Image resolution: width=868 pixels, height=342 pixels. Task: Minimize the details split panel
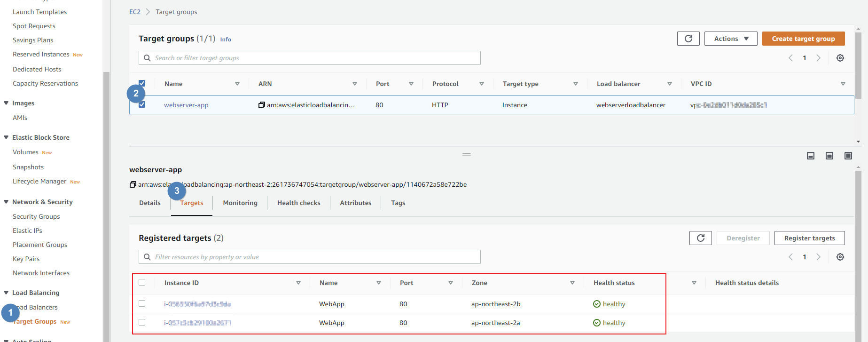(x=811, y=156)
